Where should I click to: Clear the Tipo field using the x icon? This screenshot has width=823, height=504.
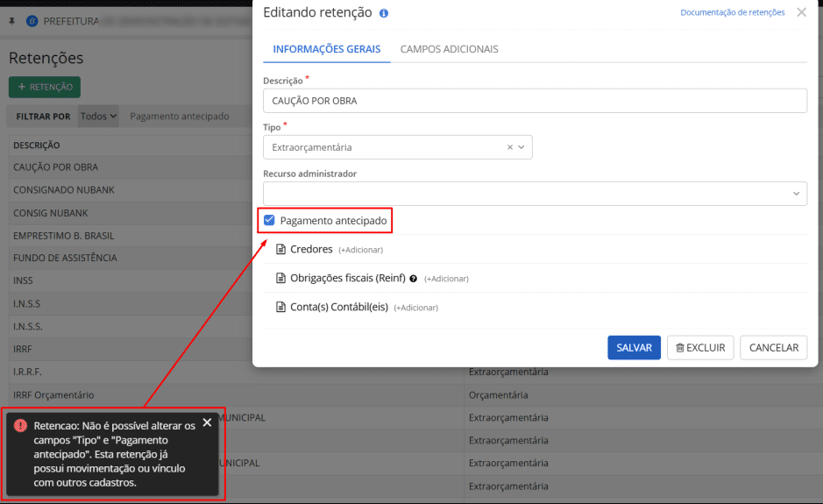(510, 147)
